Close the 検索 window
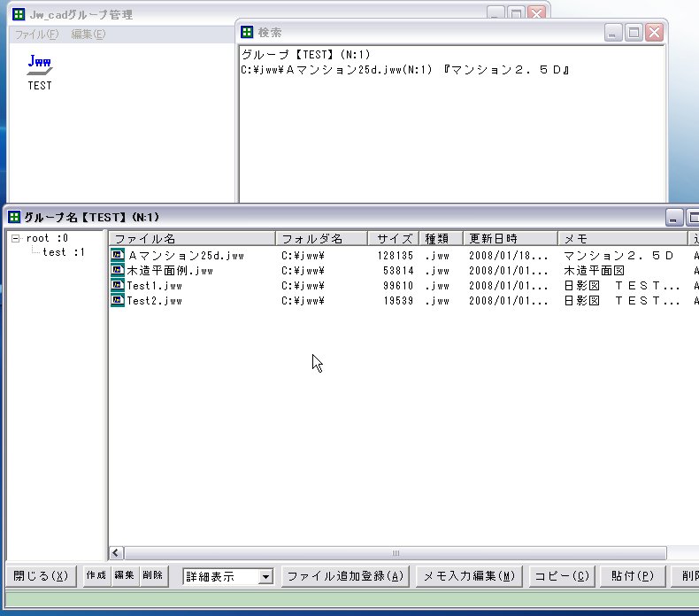Image resolution: width=699 pixels, height=616 pixels. (654, 33)
